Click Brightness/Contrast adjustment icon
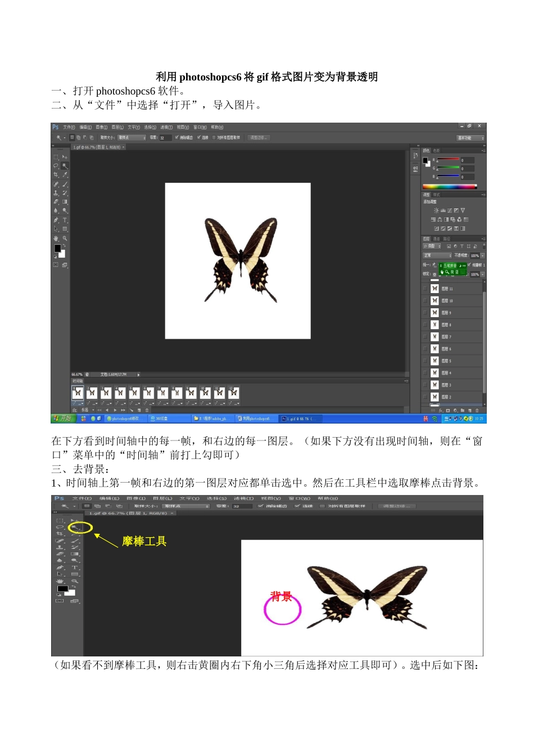 click(436, 210)
